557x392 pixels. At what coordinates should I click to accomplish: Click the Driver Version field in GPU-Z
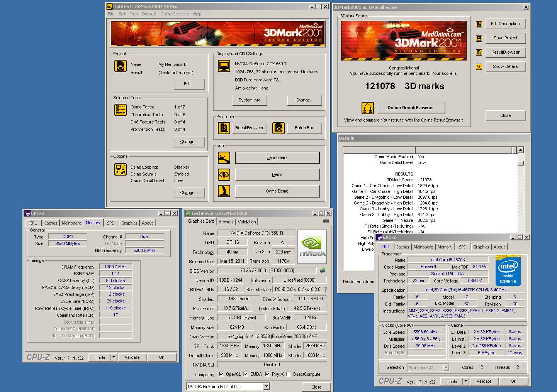click(272, 336)
